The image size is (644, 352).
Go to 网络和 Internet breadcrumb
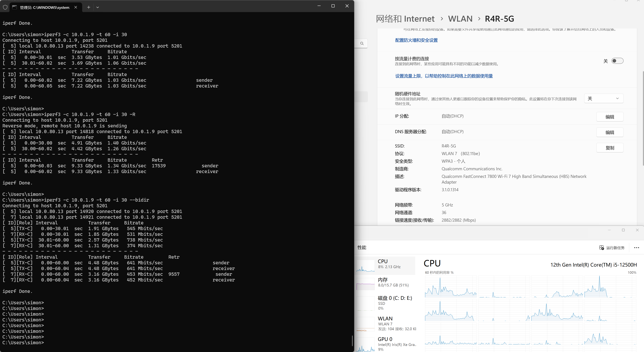(405, 19)
